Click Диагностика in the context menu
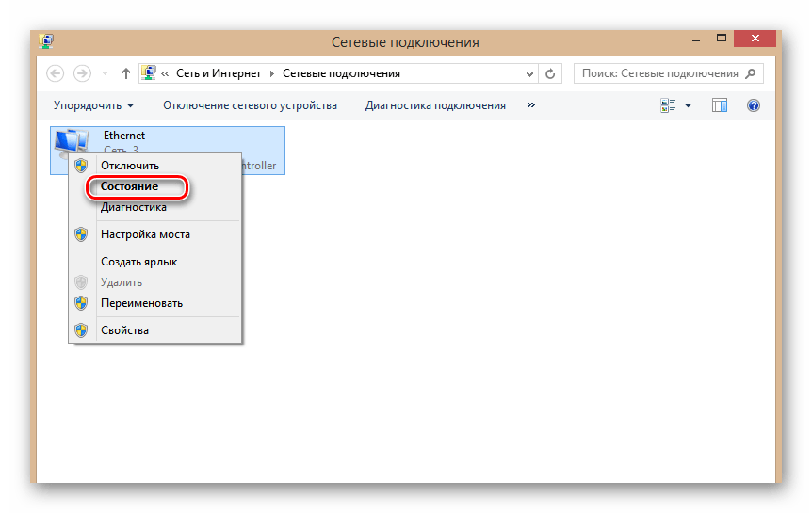 tap(133, 207)
